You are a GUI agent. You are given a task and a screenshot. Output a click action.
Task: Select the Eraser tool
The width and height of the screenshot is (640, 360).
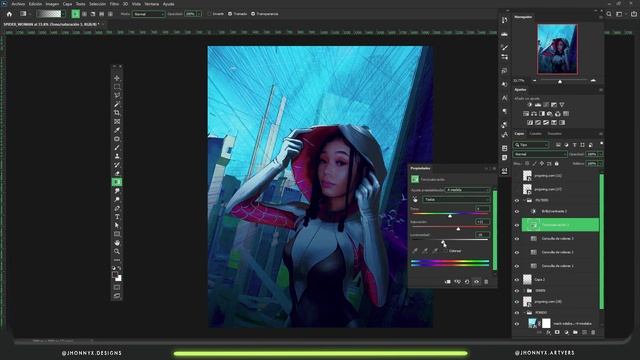pos(117,173)
